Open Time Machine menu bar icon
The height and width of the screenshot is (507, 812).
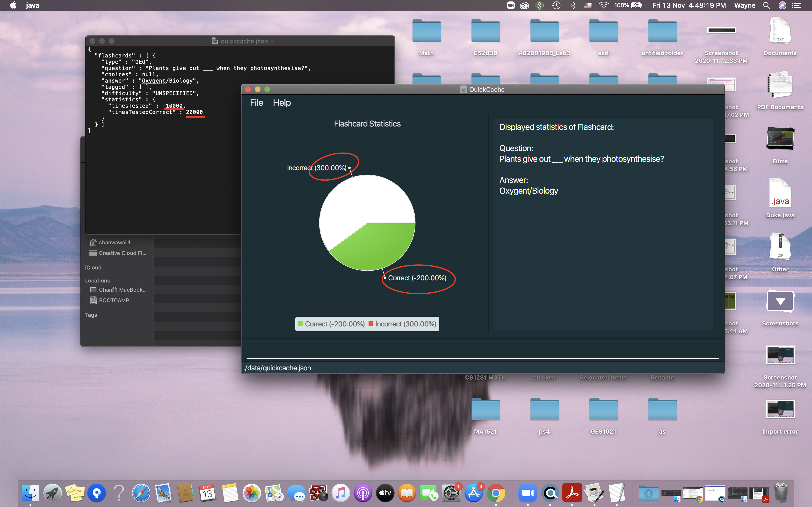(556, 5)
